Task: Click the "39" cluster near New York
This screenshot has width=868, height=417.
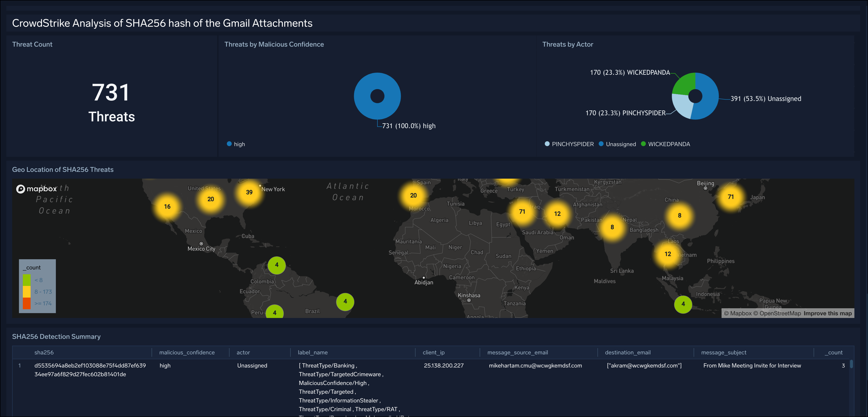Action: coord(249,192)
